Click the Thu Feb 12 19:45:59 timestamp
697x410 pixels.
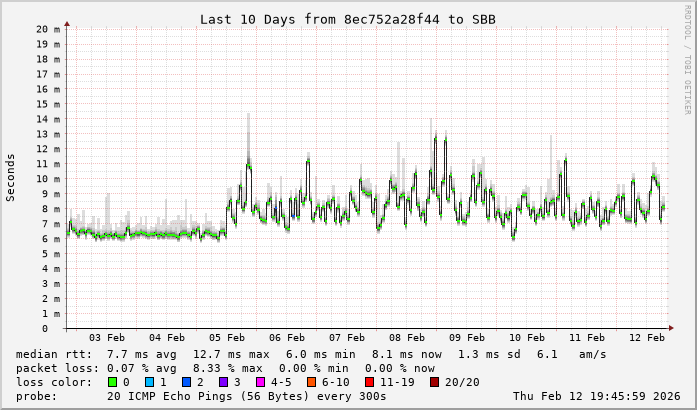(x=598, y=396)
